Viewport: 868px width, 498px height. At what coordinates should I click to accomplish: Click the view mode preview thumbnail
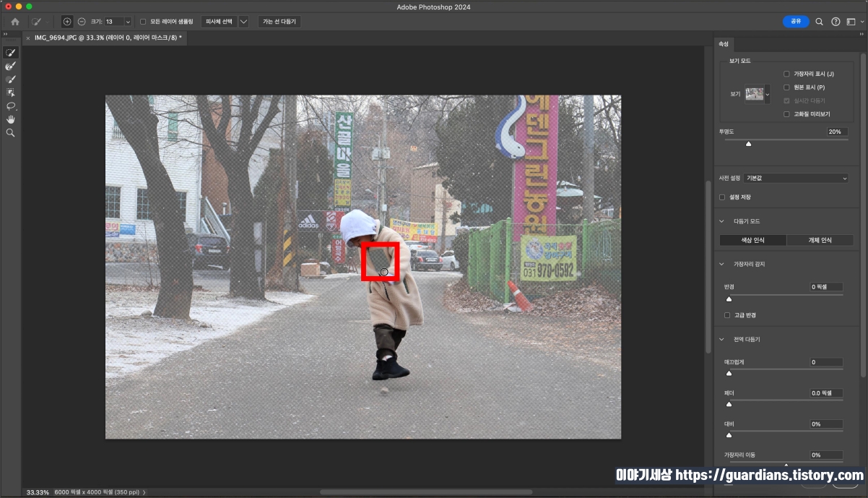tap(755, 94)
